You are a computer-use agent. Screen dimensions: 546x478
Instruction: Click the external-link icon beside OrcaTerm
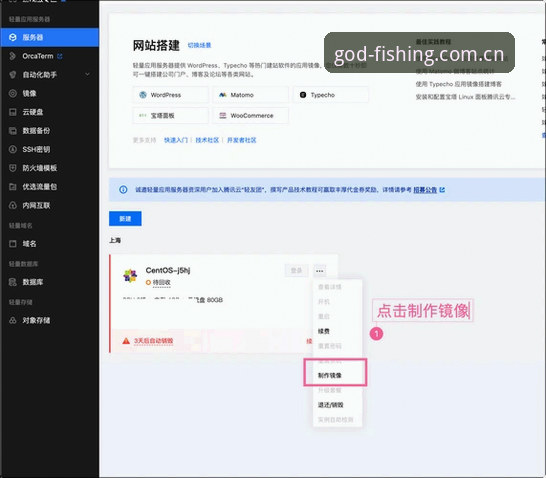pos(60,56)
